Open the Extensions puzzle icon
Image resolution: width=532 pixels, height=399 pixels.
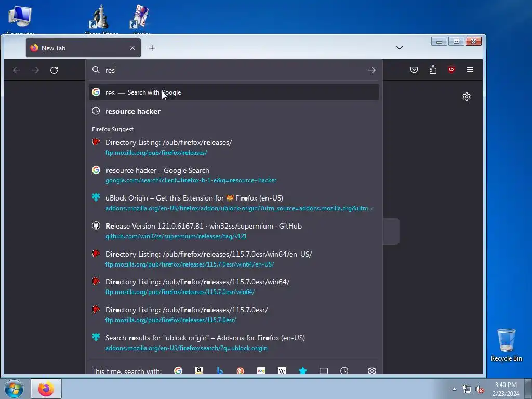click(x=433, y=70)
